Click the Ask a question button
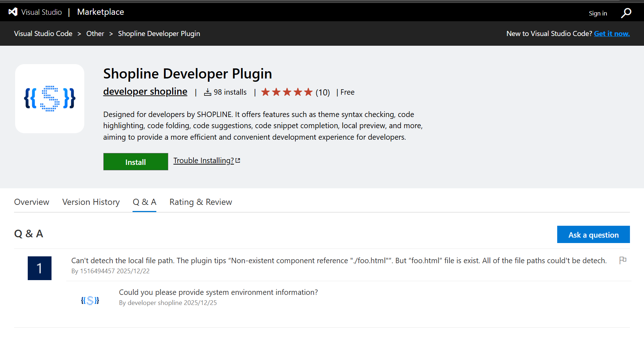 click(x=593, y=235)
